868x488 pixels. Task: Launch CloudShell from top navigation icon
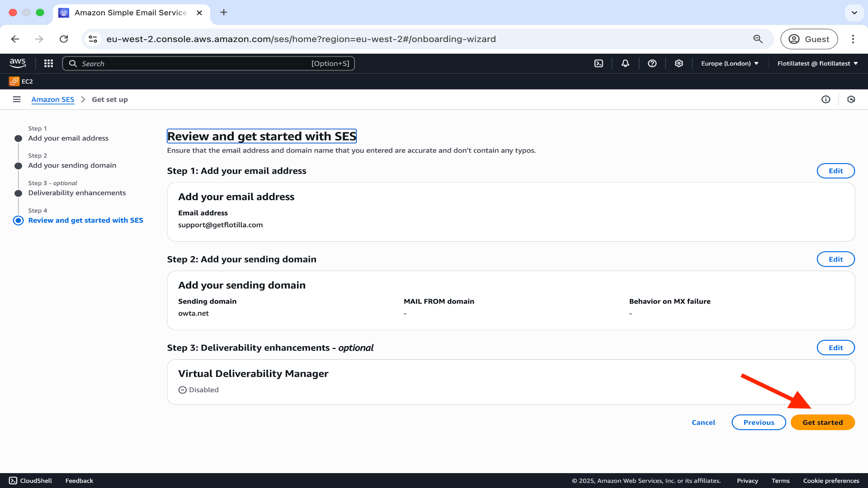[599, 63]
